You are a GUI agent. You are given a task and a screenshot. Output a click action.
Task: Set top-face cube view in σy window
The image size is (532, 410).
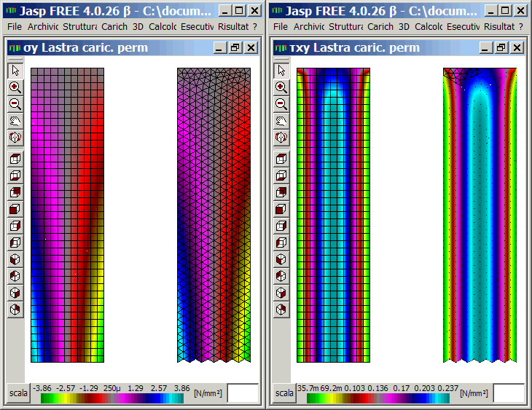coord(15,159)
